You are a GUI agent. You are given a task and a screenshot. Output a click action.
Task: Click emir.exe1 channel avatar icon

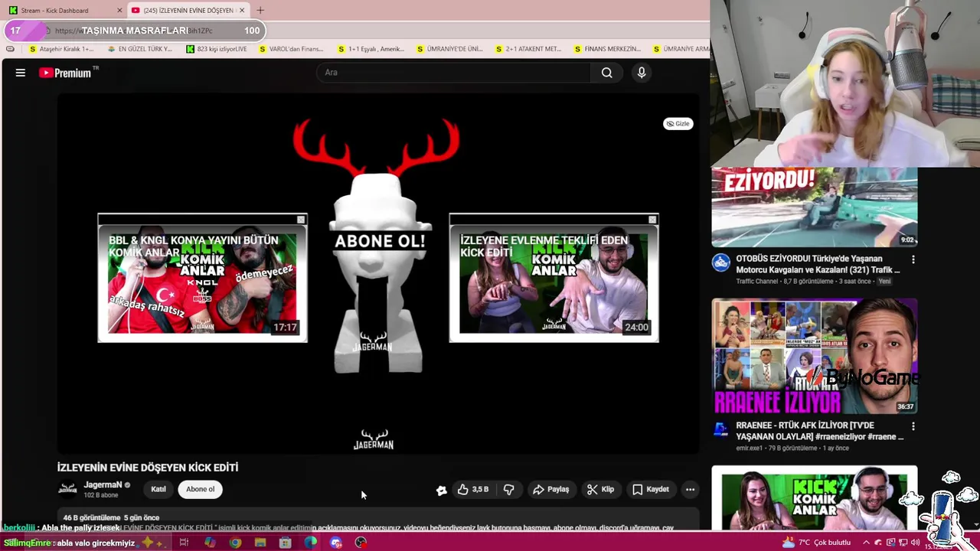(x=720, y=430)
